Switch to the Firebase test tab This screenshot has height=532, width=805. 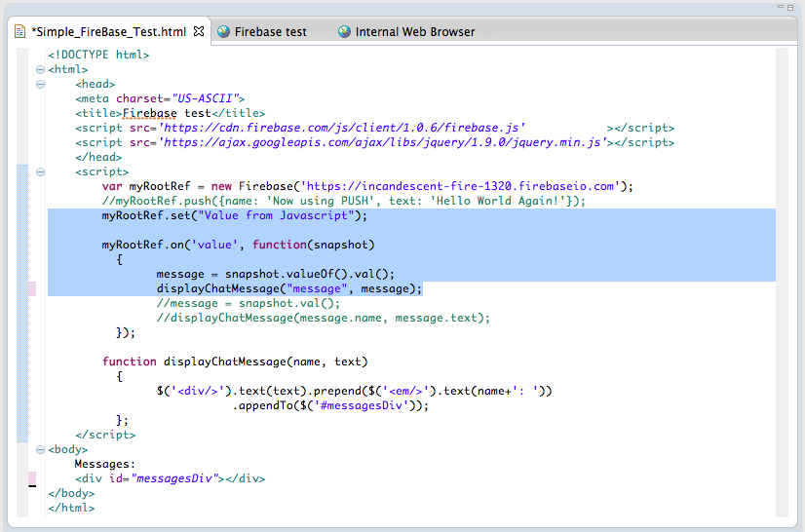270,31
